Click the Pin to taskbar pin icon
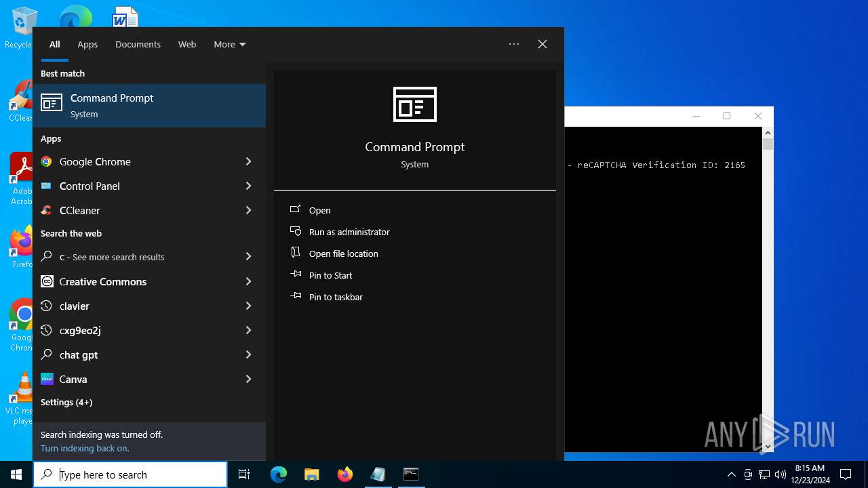 point(296,296)
